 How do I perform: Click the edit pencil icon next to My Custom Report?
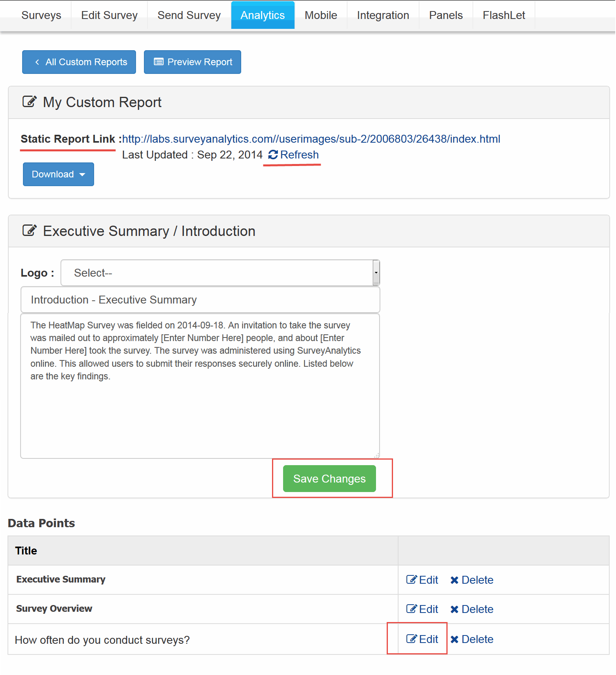click(x=29, y=102)
